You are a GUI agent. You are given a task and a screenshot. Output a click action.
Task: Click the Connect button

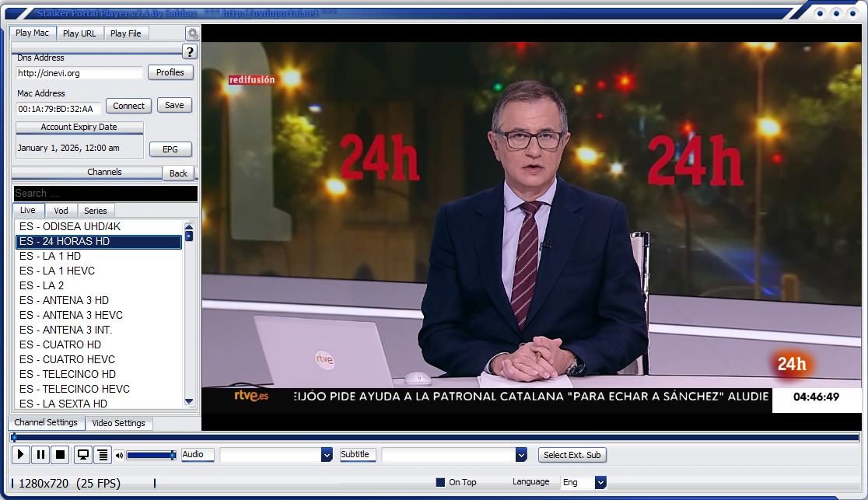[x=128, y=106]
